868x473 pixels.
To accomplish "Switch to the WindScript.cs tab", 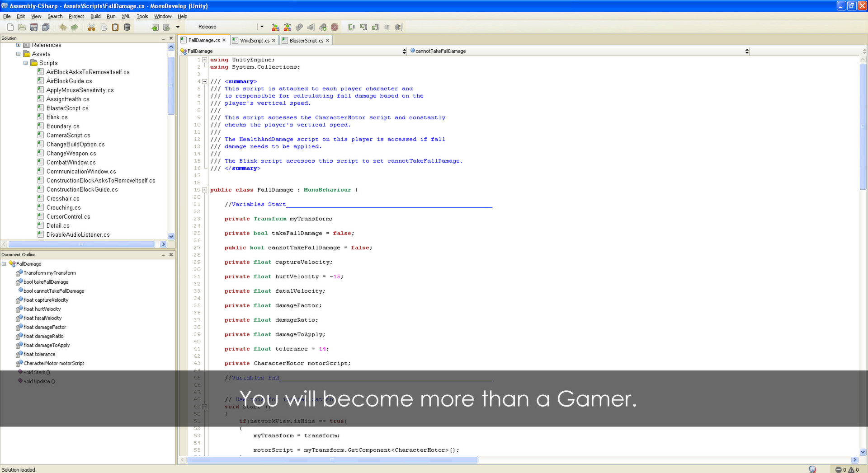I will click(255, 41).
